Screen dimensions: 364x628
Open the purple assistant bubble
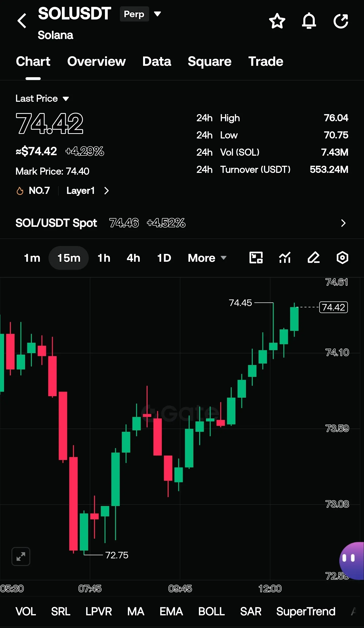pyautogui.click(x=351, y=561)
